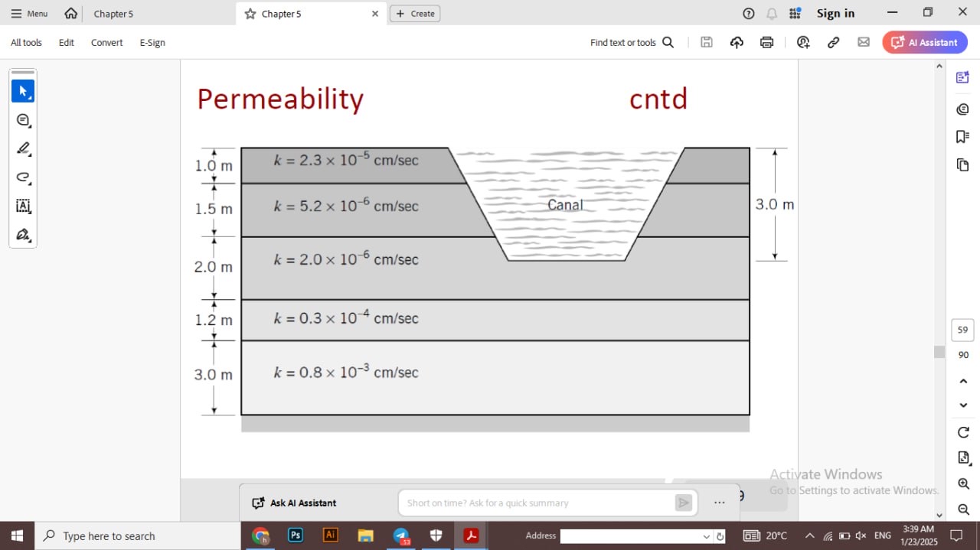Open Chrome from the taskbar
980x550 pixels.
click(261, 535)
